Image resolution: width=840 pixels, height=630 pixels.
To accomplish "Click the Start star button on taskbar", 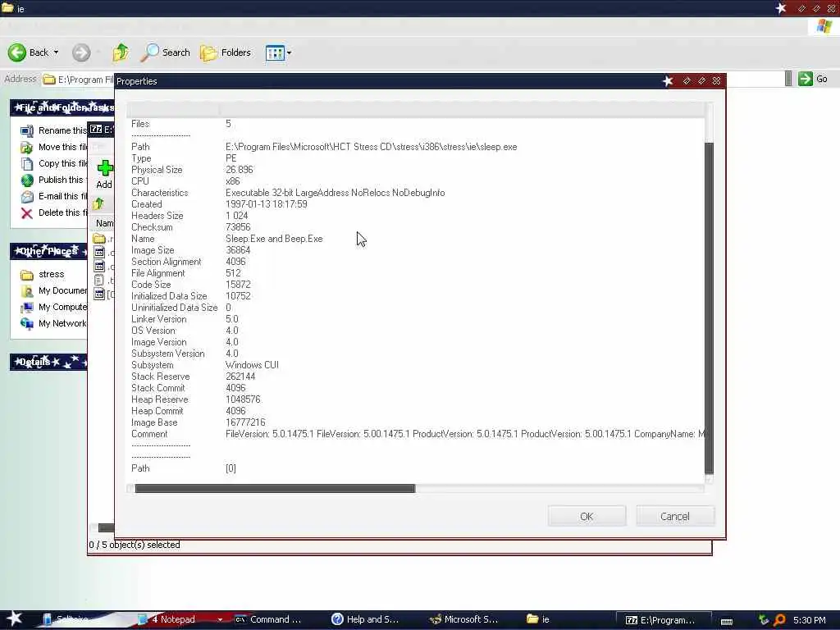I will point(14,619).
